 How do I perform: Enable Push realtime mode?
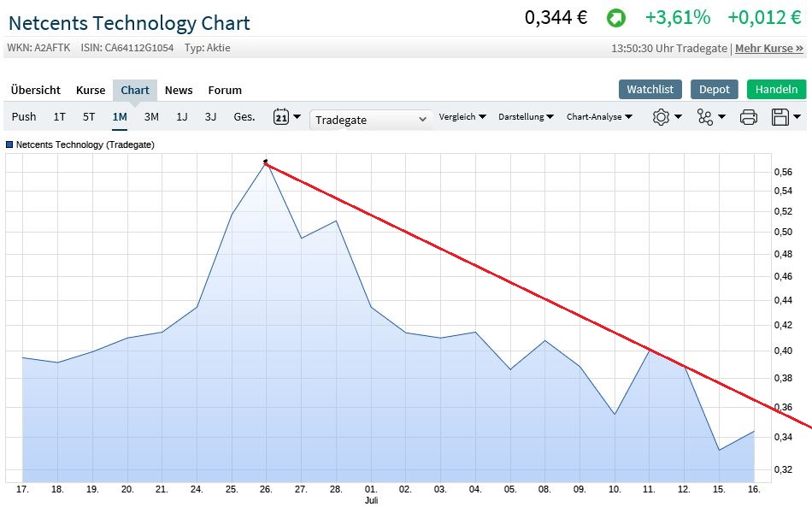pos(24,117)
